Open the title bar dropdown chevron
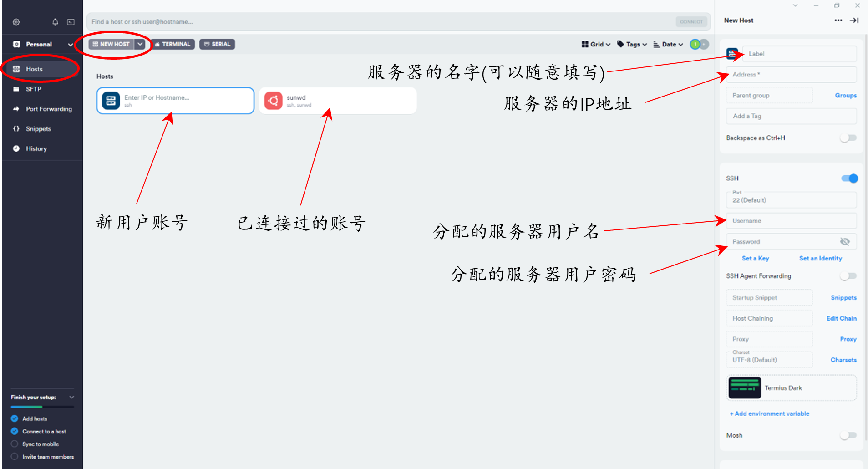 tap(795, 5)
